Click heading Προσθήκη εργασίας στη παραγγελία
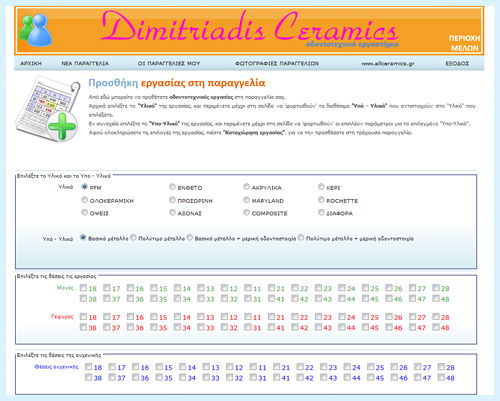This screenshot has width=500, height=401. (177, 83)
